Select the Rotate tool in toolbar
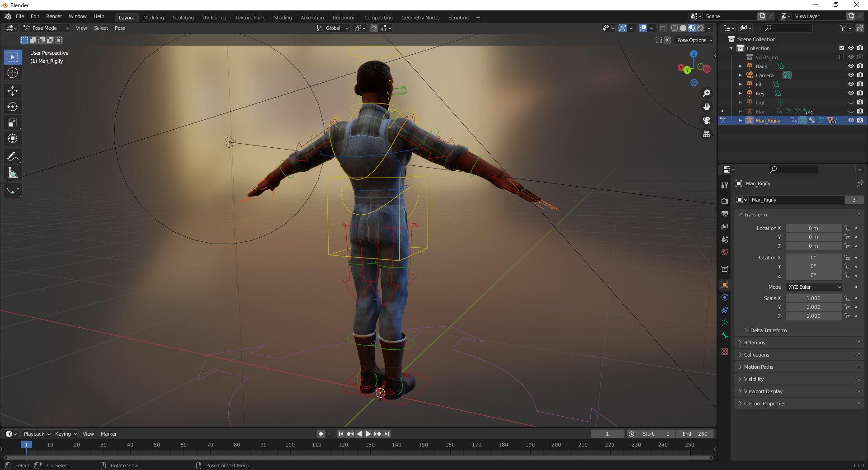868x470 pixels. (13, 107)
